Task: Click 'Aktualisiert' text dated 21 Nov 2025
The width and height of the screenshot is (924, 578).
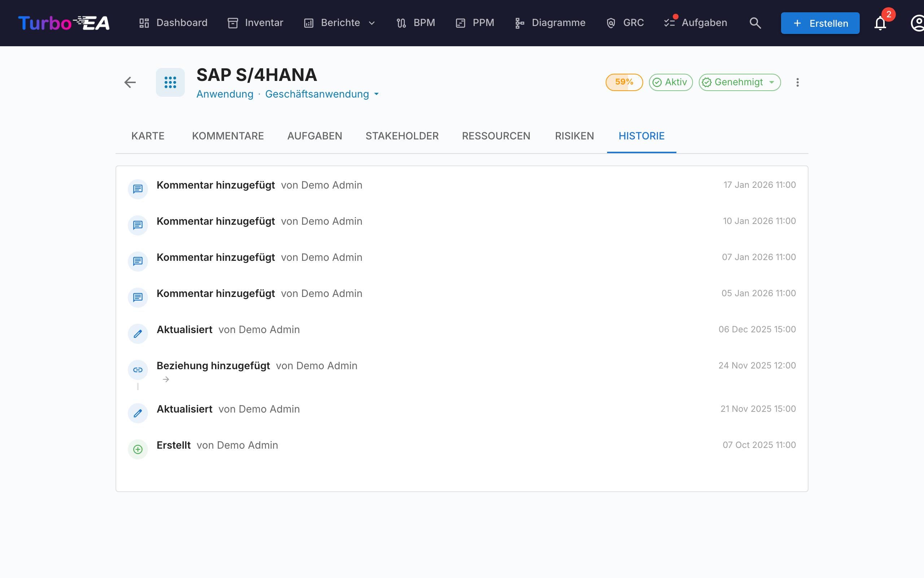Action: click(x=184, y=409)
